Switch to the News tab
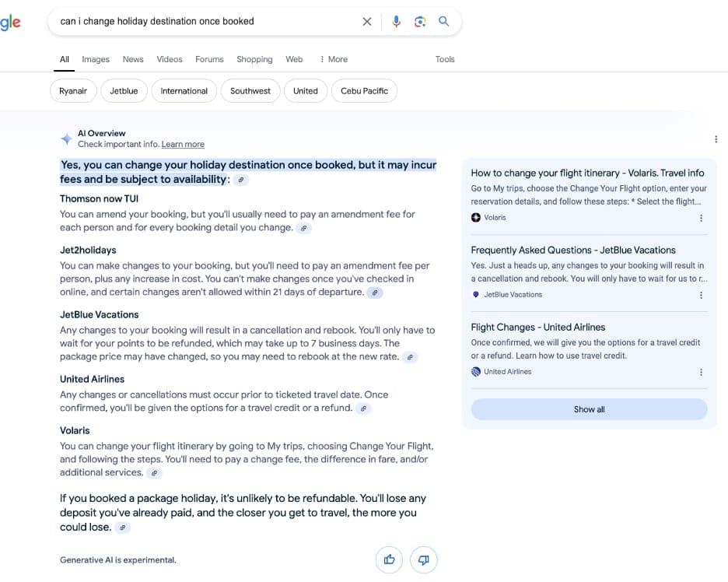Viewport: 728px width, 582px height. coord(133,59)
